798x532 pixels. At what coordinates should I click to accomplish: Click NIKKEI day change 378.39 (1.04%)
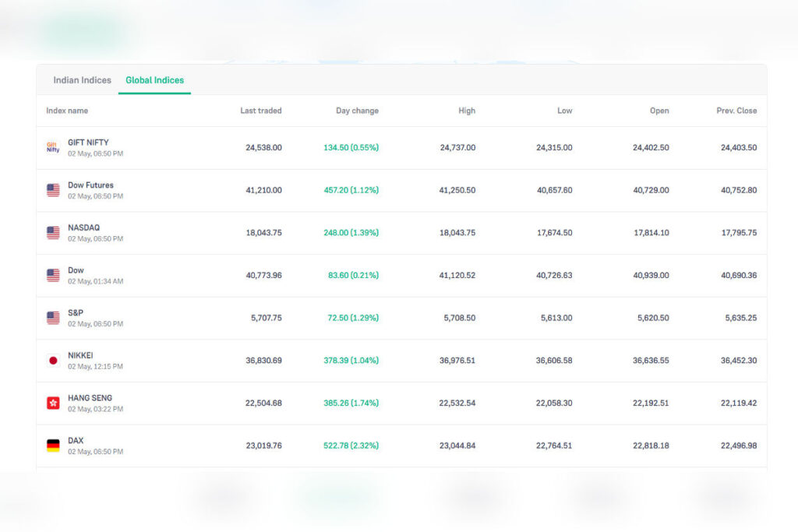click(351, 361)
